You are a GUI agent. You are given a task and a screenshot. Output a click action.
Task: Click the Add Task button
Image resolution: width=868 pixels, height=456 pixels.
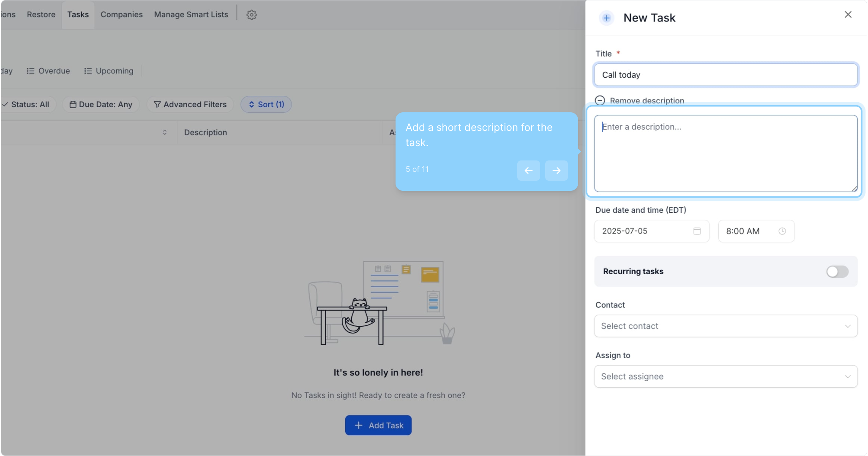378,425
